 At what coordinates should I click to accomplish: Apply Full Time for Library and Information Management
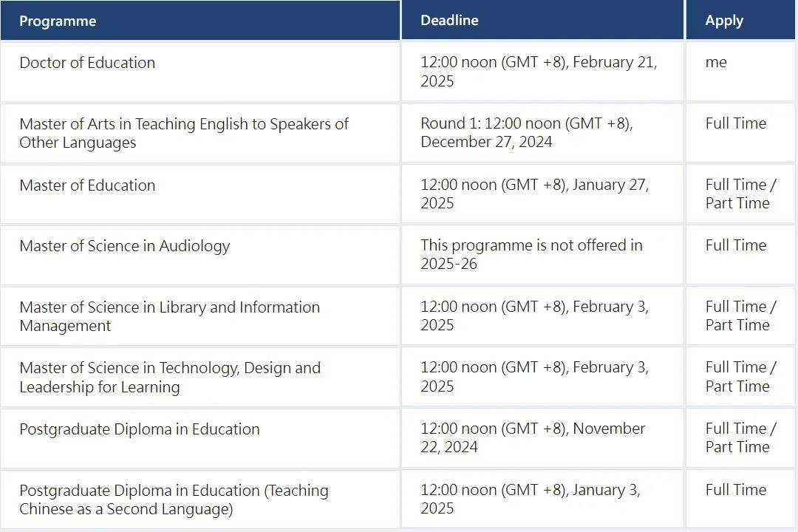click(735, 307)
